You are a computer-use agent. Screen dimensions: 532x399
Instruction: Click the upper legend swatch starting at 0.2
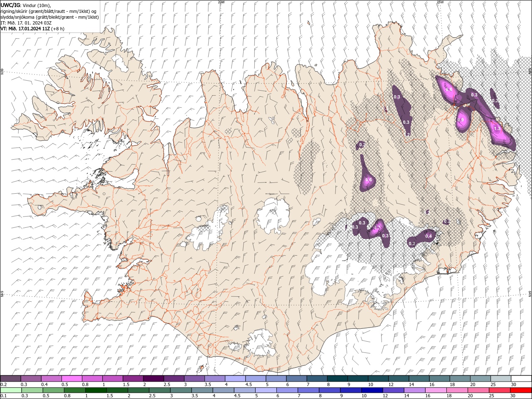click(11, 379)
